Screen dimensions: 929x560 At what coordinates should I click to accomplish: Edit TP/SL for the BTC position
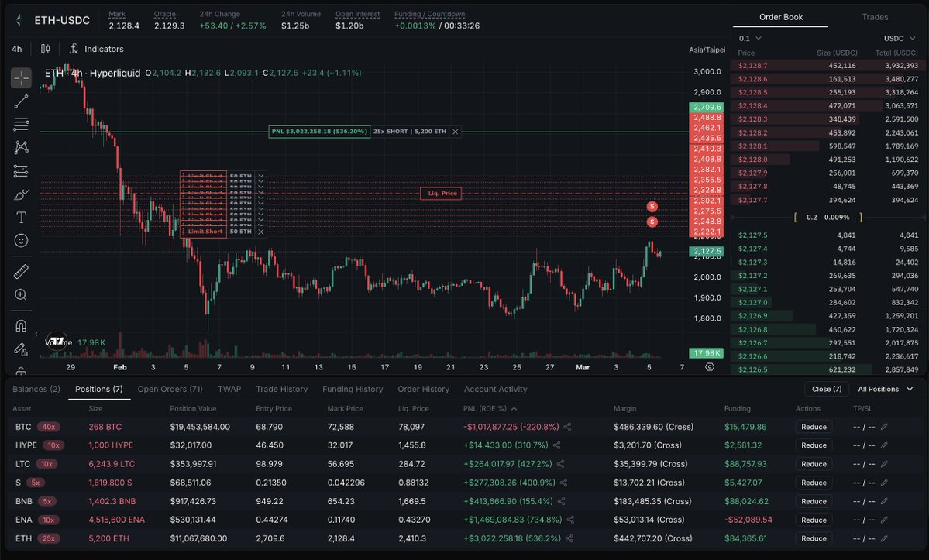pos(884,427)
